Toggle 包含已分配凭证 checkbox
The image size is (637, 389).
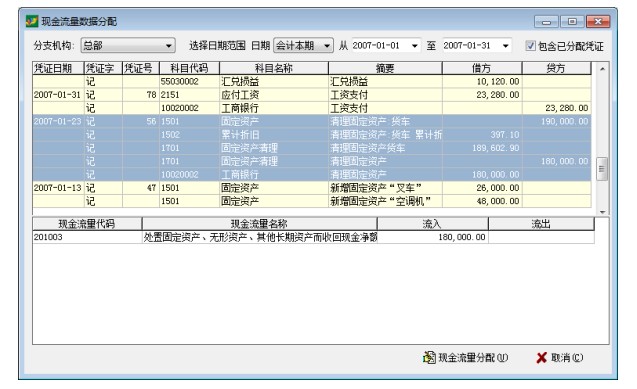530,45
